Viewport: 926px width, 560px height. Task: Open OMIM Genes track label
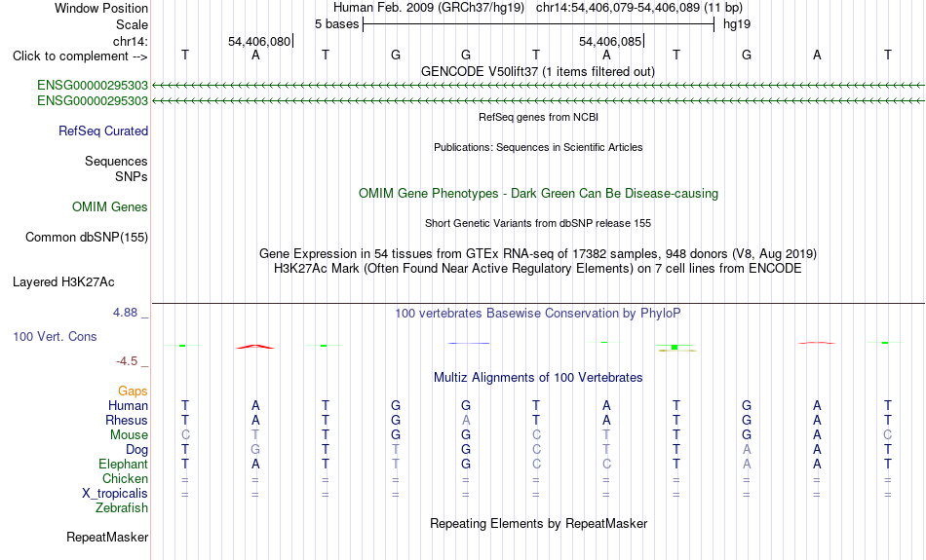click(x=109, y=207)
